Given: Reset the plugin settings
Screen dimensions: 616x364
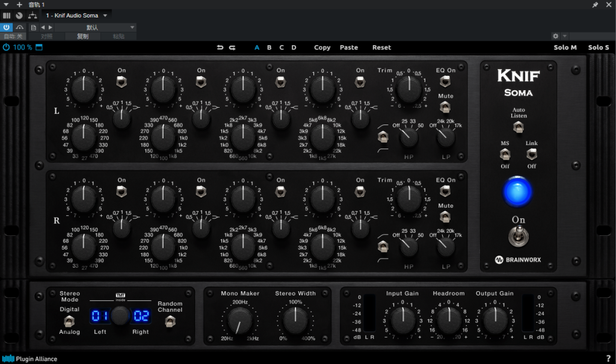Looking at the screenshot, I should [x=381, y=48].
